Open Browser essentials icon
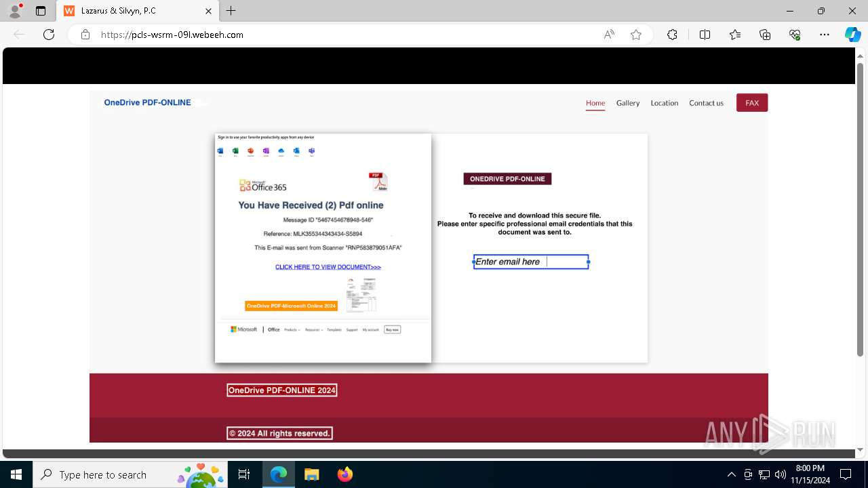868x488 pixels. tap(795, 35)
